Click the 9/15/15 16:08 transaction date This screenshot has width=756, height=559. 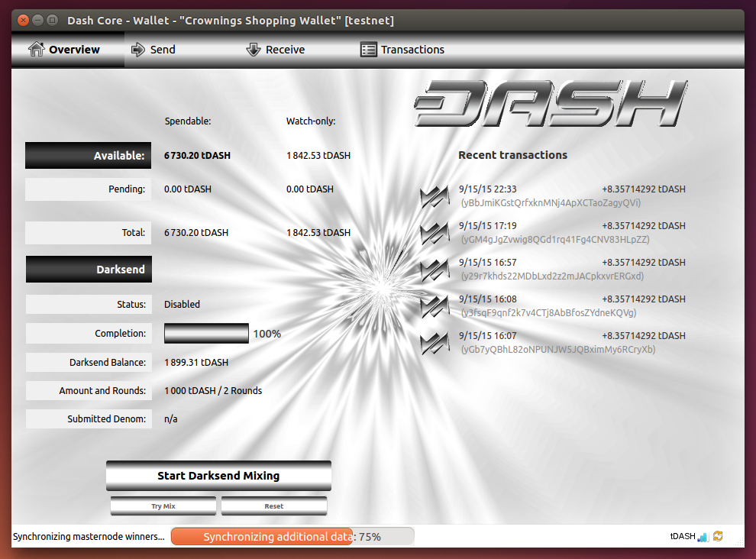487,299
